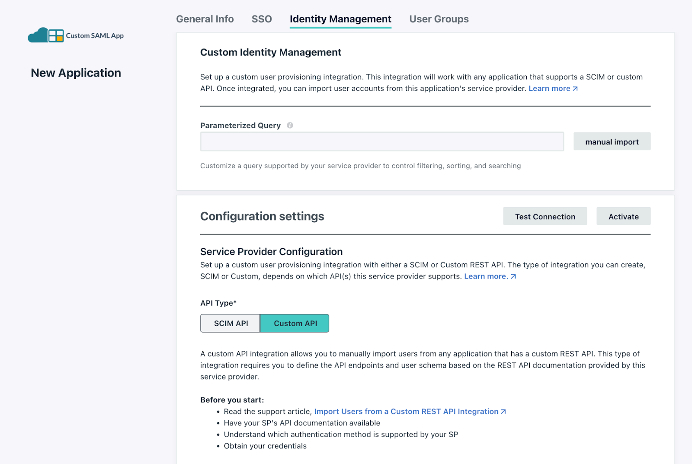Click the Configuration settings section heading
The height and width of the screenshot is (464, 692).
pos(262,216)
